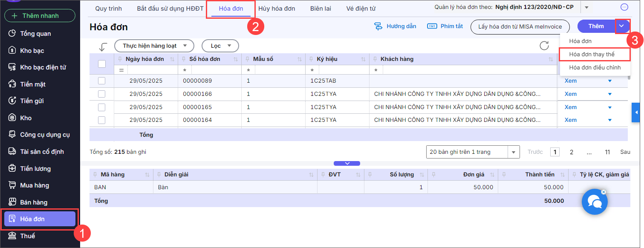Switch to the Hủy hóa đơn tab
644x248 pixels.
[277, 9]
